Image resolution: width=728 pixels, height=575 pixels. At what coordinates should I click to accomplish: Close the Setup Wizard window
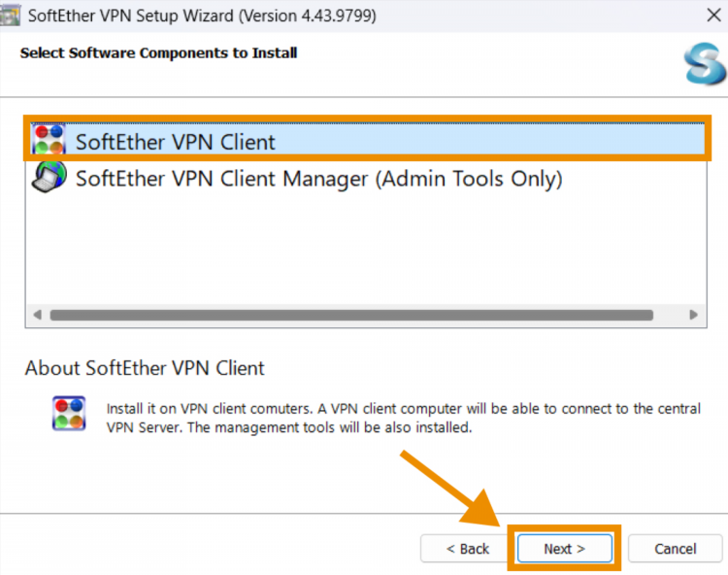[713, 15]
